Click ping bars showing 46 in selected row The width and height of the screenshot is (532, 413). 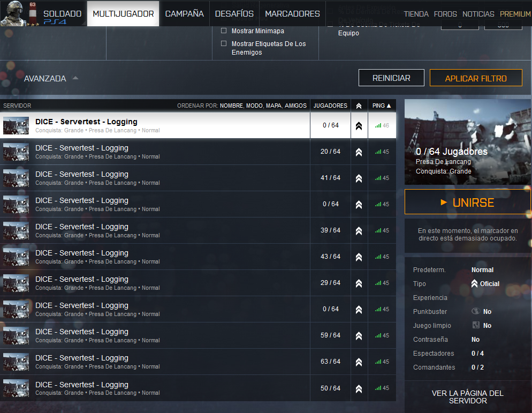378,126
